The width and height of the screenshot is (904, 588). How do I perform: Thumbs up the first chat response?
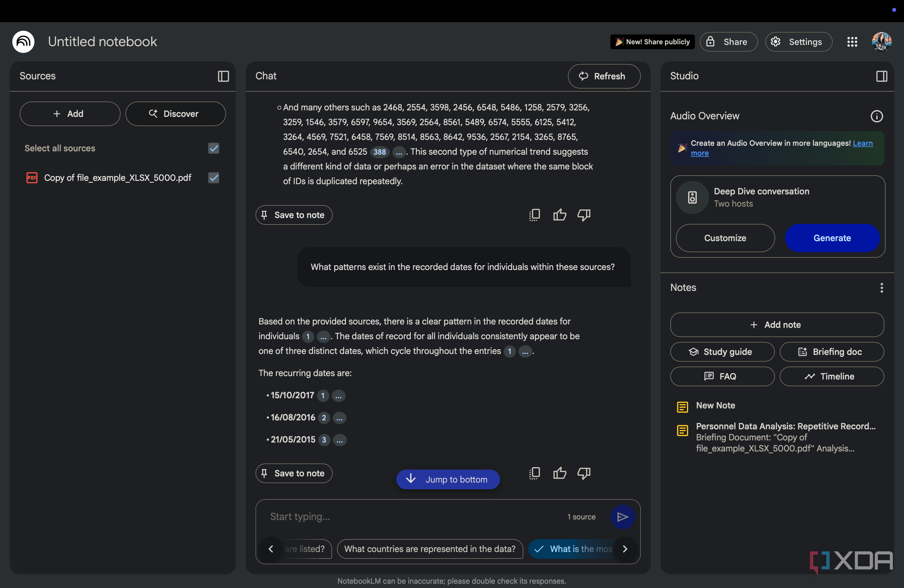point(560,215)
